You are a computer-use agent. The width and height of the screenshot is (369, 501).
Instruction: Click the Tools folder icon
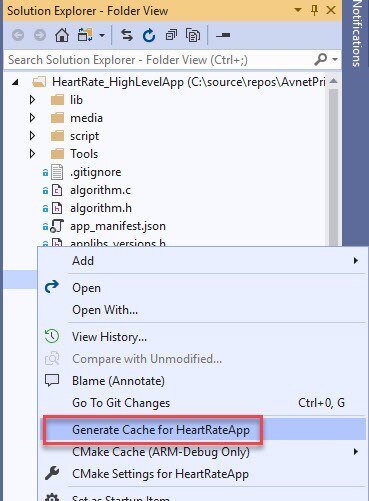point(57,154)
